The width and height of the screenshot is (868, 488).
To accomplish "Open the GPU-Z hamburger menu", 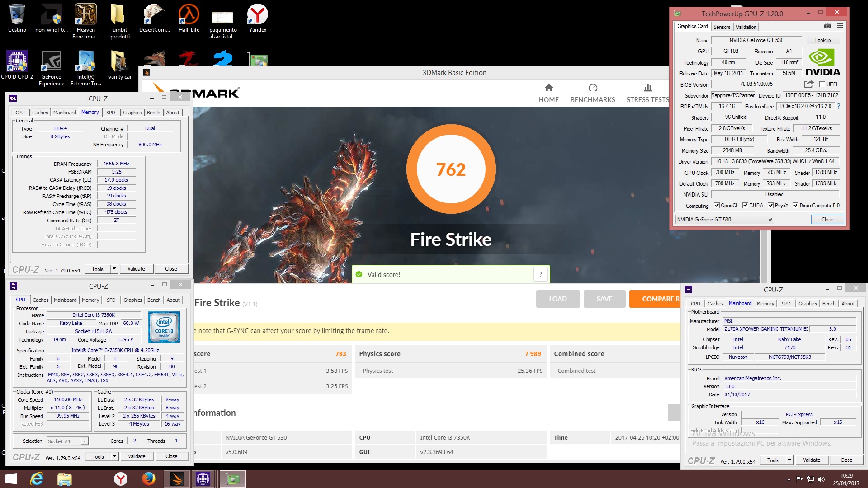I will (x=840, y=26).
